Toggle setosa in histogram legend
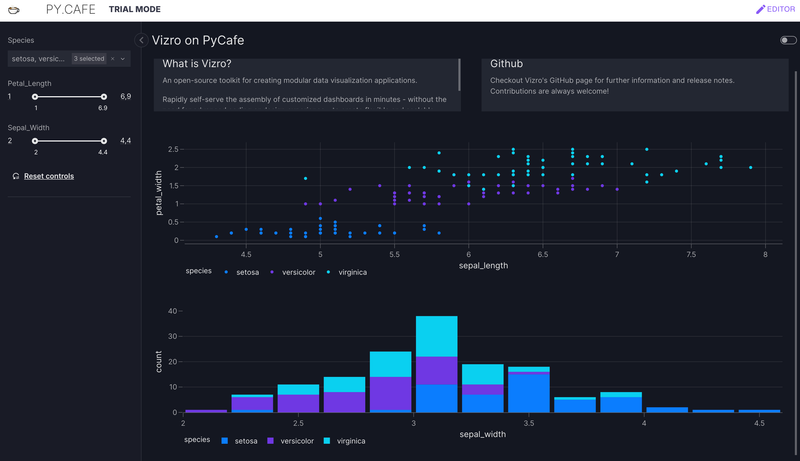The image size is (800, 461). pyautogui.click(x=239, y=441)
